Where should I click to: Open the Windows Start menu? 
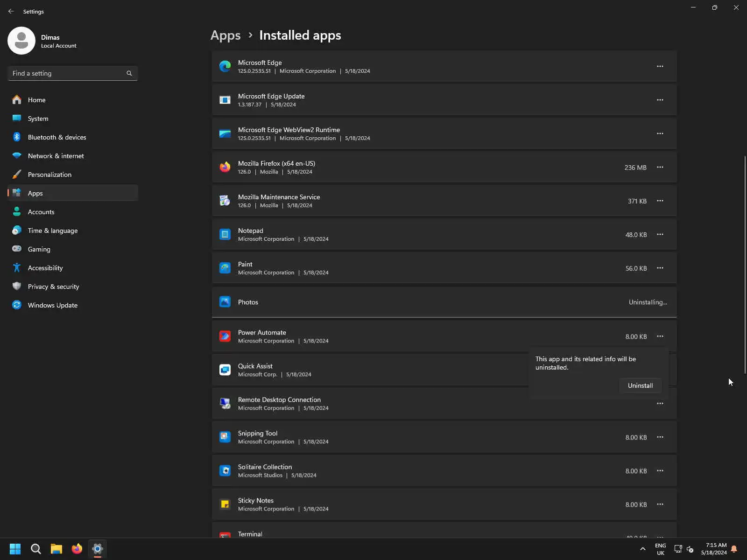15,549
